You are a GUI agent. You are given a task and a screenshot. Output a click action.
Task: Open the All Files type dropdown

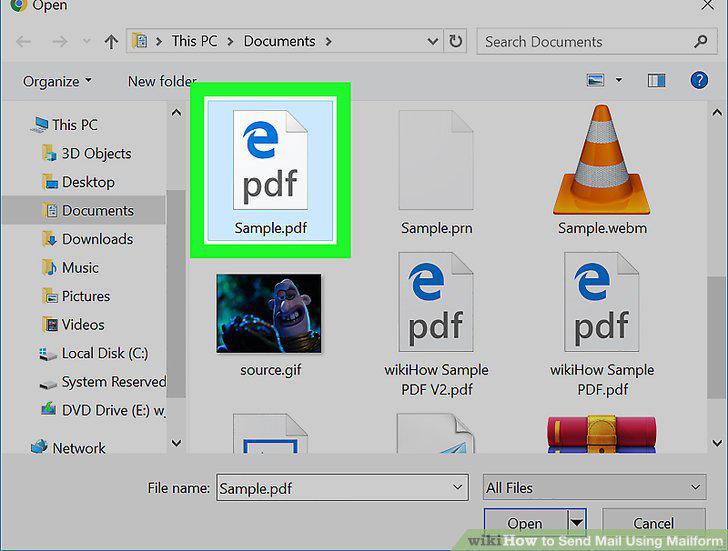[x=594, y=487]
